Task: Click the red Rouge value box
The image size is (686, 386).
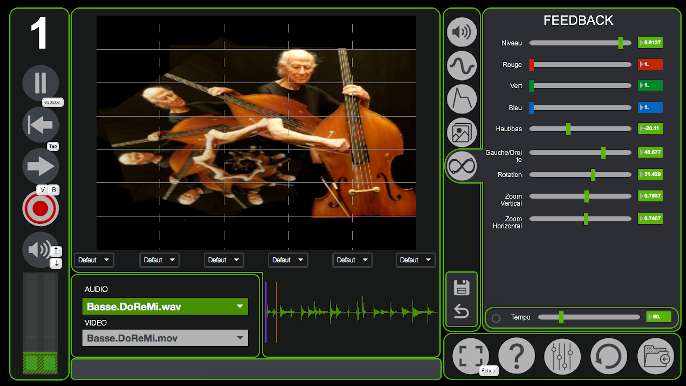Action: coord(650,64)
